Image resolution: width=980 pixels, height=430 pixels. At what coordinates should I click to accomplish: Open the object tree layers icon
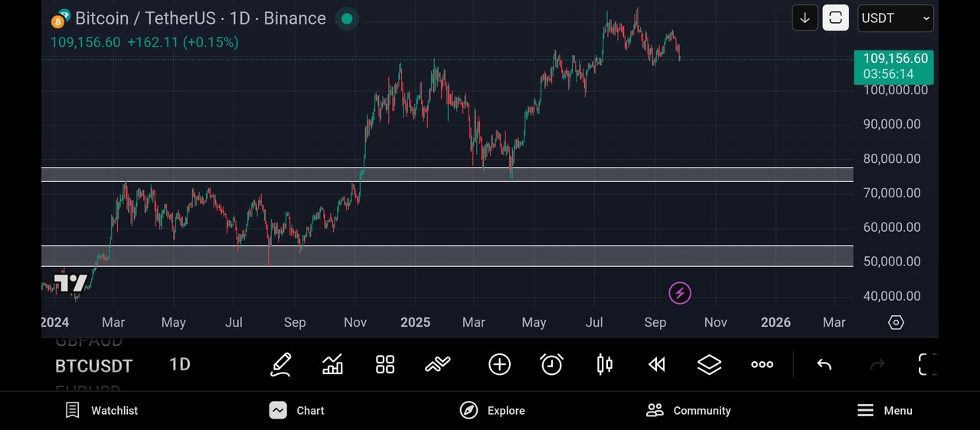point(710,365)
